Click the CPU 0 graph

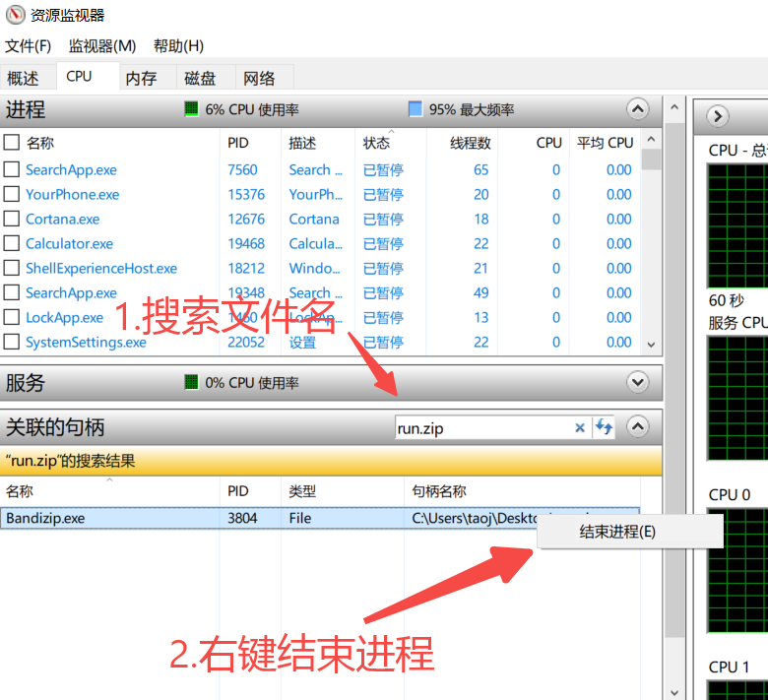(737, 571)
